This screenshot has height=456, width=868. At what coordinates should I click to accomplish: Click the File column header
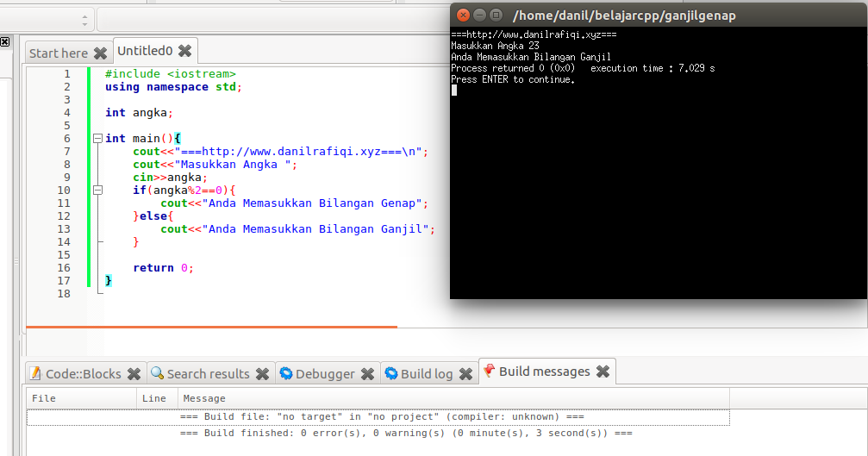coord(81,398)
